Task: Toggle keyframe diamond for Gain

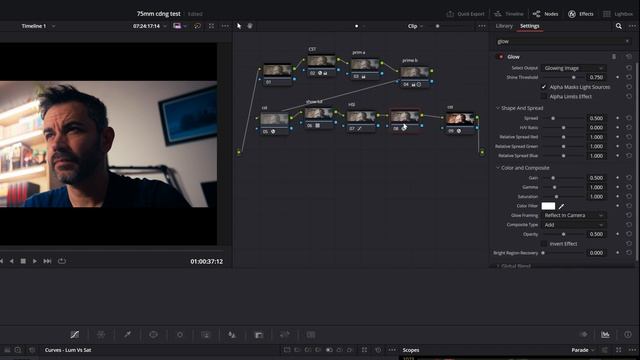Action: 618,178
